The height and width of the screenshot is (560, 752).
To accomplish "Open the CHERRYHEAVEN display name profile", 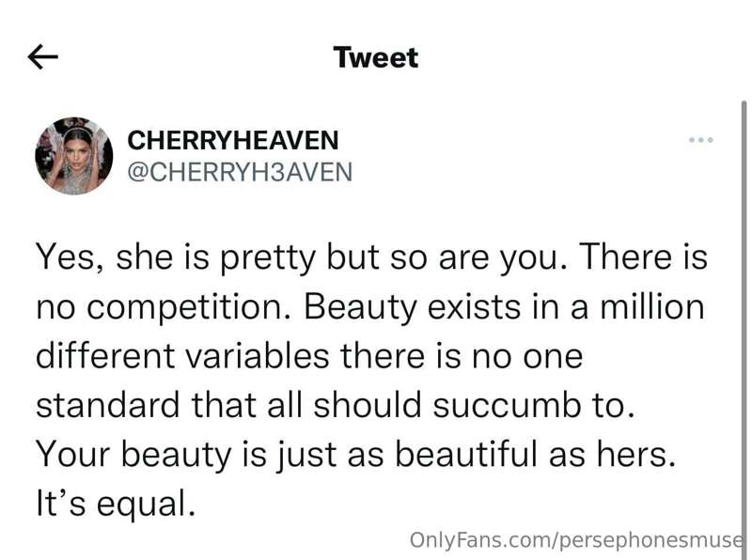I will [x=233, y=140].
